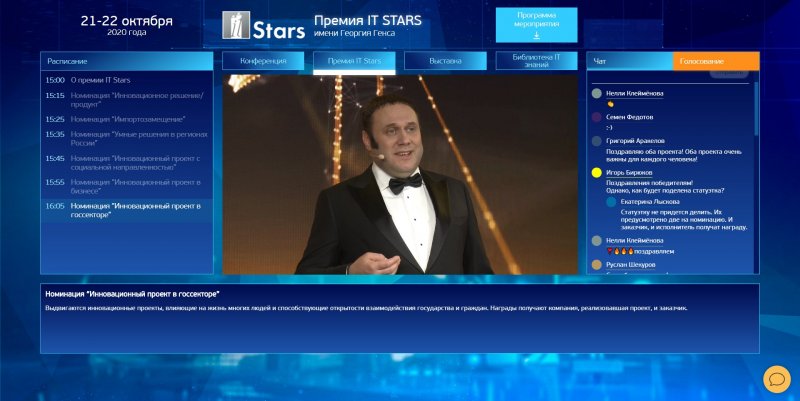Click the Премия IT STARS title
Screen dimensions: 800x401
point(368,20)
